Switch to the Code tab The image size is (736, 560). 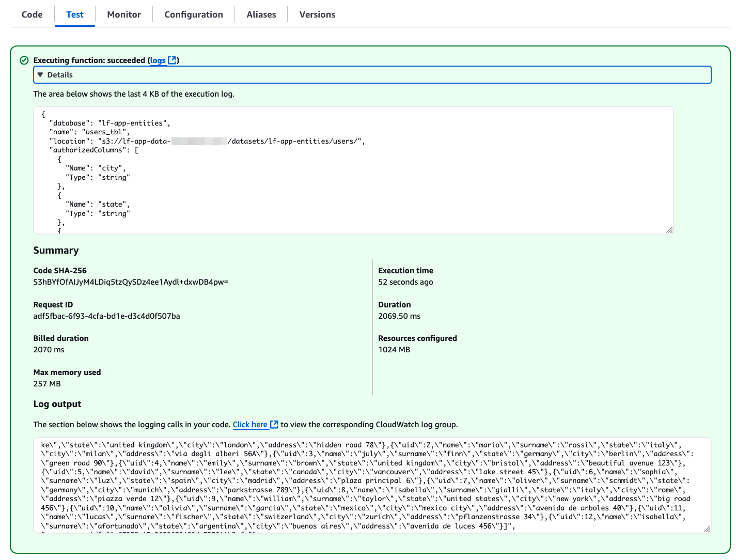click(32, 14)
